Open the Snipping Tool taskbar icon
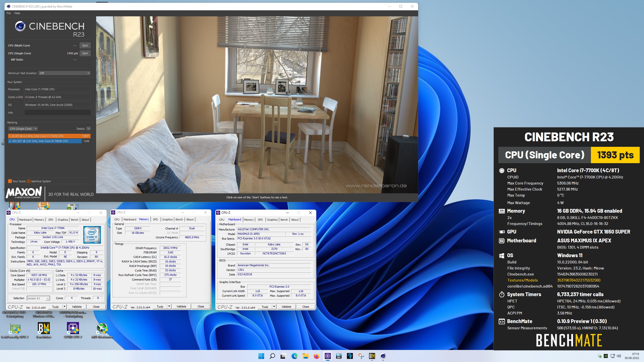Image resolution: width=644 pixels, height=362 pixels. click(361, 356)
